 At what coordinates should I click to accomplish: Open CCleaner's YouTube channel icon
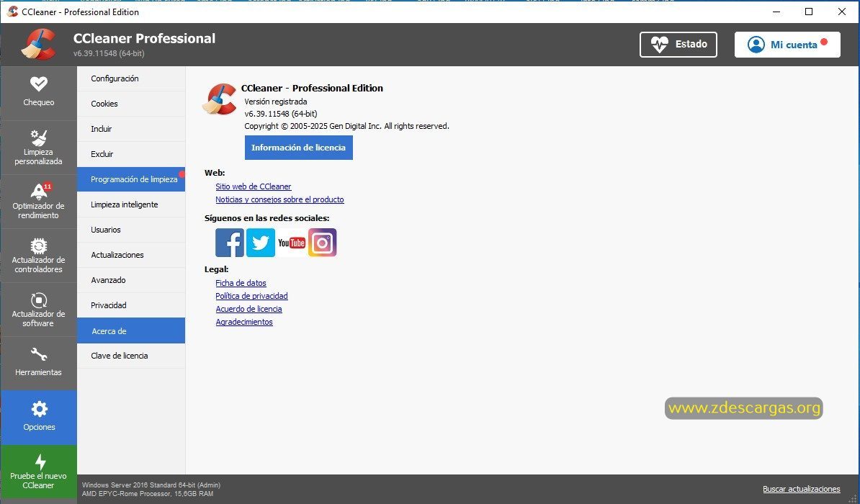291,243
